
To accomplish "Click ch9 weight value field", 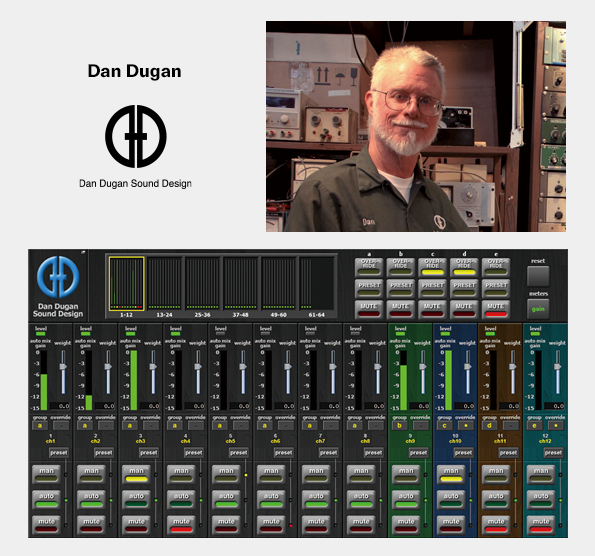I will pos(419,406).
